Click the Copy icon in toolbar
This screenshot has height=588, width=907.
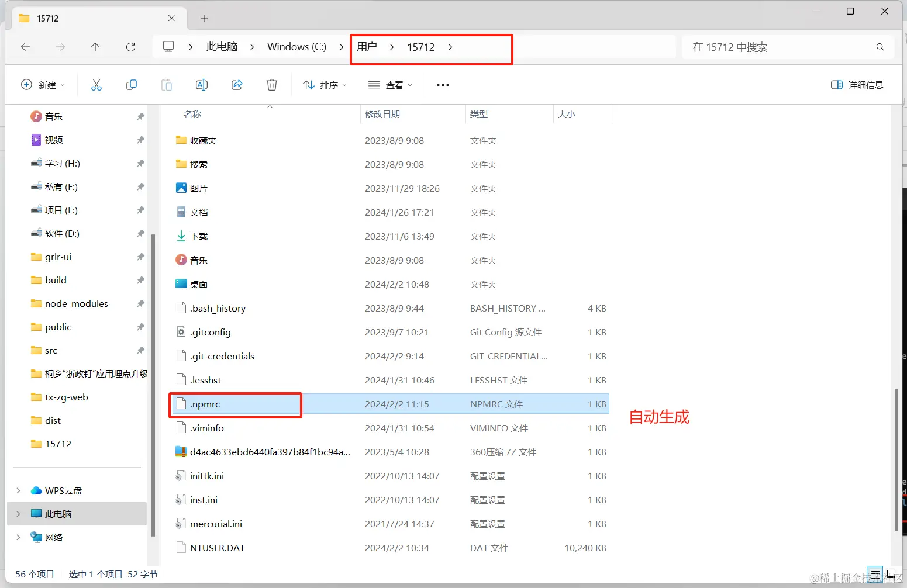pyautogui.click(x=132, y=85)
